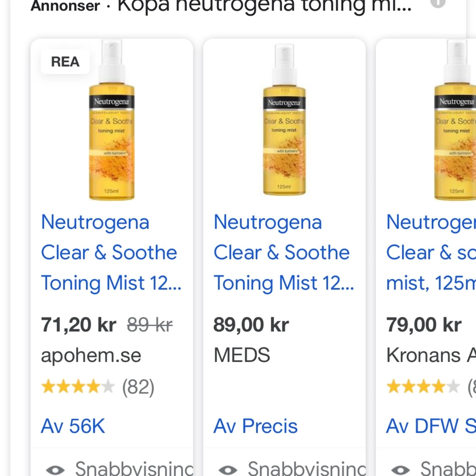This screenshot has width=476, height=476.
Task: Click the star rating under apohem.se
Action: (x=78, y=386)
